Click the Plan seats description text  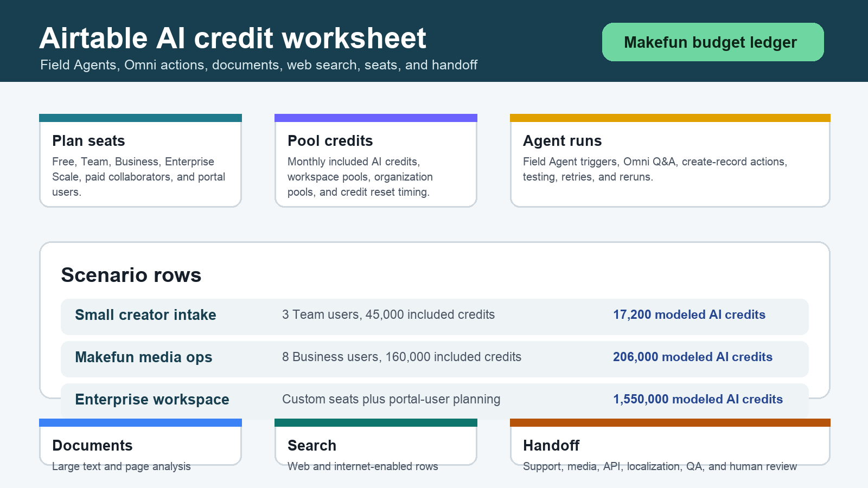(x=138, y=177)
